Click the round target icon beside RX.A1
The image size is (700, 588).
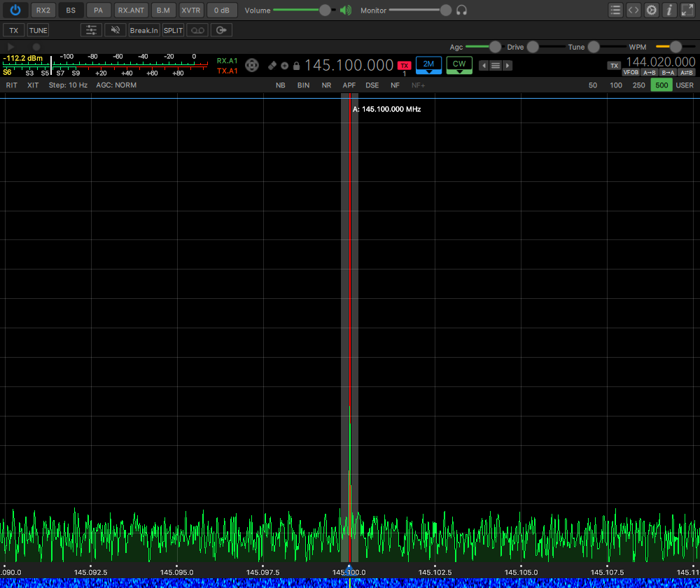tap(252, 65)
